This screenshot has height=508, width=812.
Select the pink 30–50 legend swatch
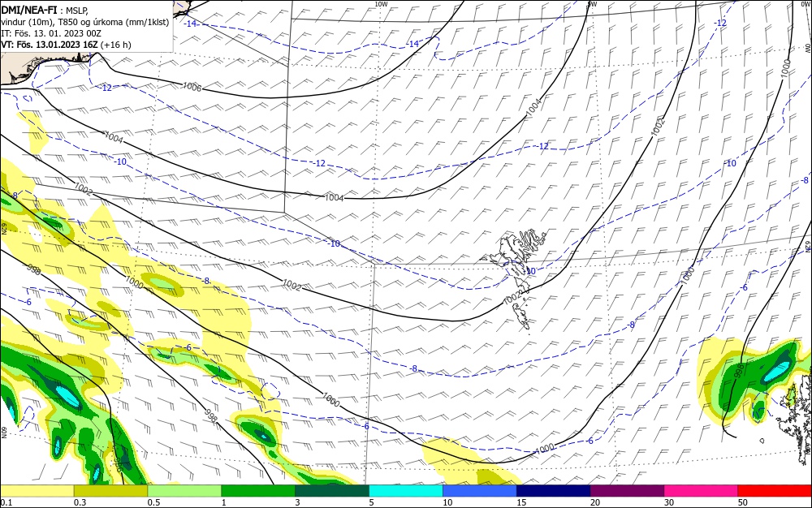click(702, 491)
